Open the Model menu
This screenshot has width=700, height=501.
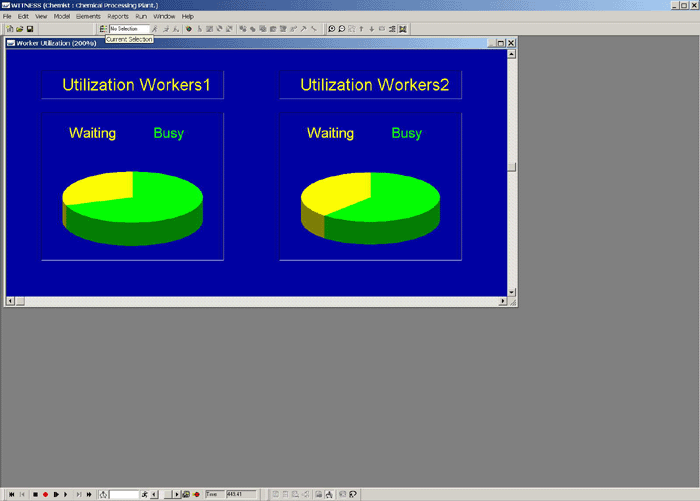point(62,17)
